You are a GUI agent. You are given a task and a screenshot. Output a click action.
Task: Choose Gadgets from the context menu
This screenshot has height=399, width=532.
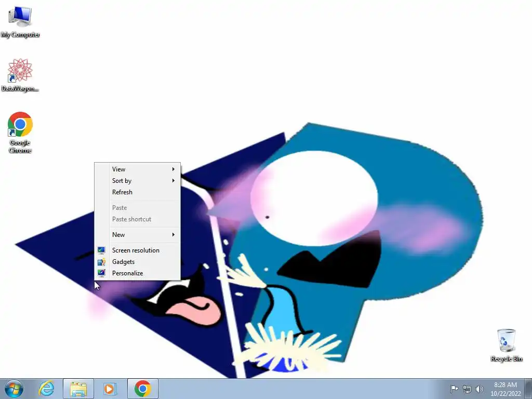click(x=137, y=262)
